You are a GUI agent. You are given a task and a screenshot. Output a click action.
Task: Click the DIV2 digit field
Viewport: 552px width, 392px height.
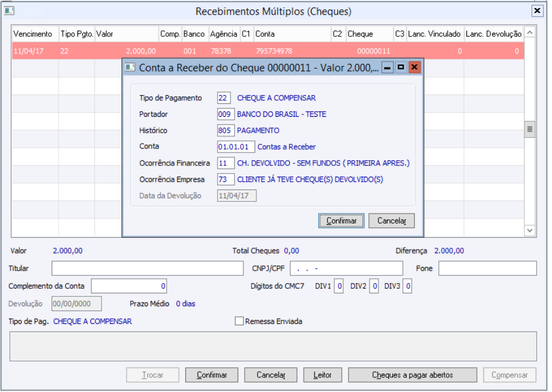(374, 286)
